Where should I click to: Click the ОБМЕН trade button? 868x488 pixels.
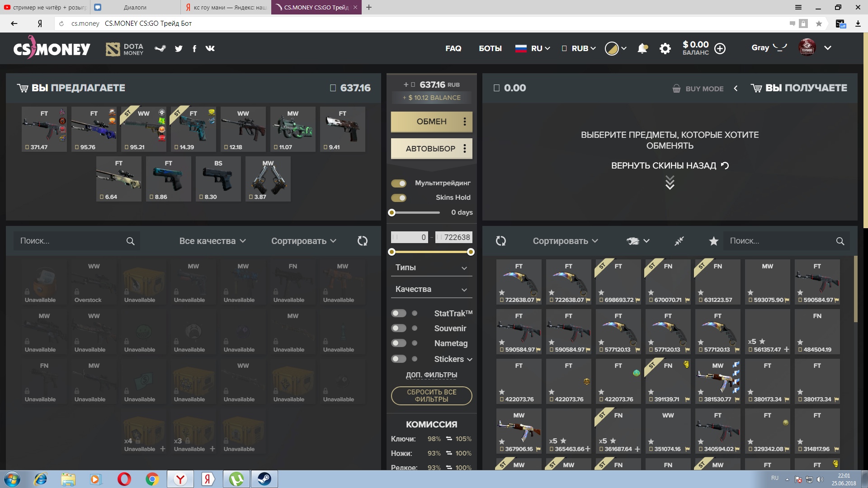432,122
